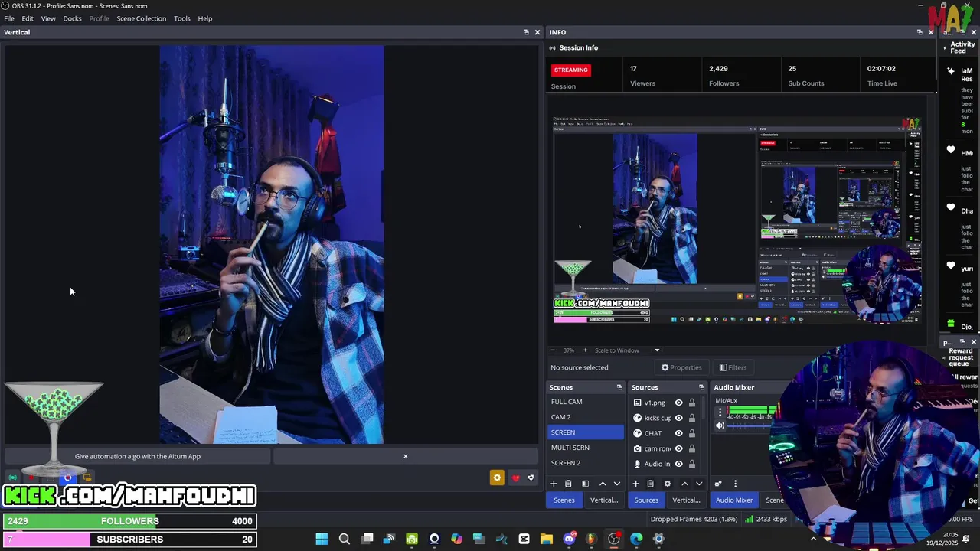The image size is (980, 551).
Task: Switch to the Audio Mixer tab
Action: [x=734, y=500]
